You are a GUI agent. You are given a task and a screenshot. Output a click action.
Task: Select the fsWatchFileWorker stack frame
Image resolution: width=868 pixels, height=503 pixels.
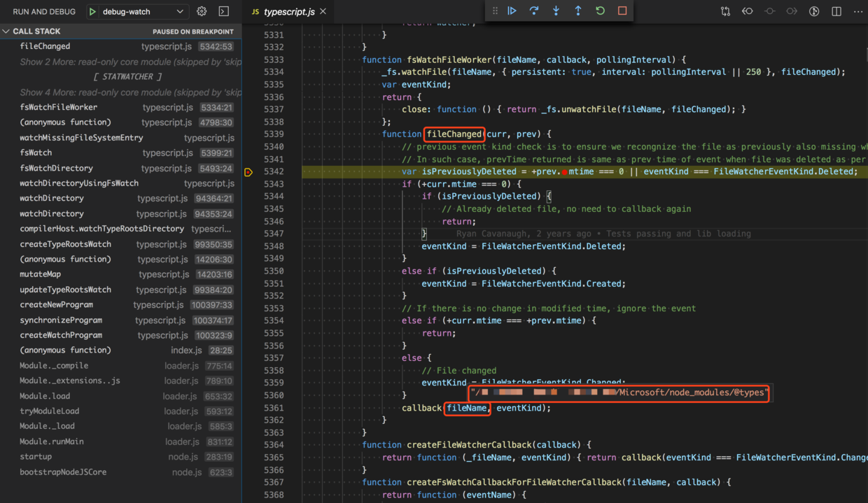coord(59,108)
